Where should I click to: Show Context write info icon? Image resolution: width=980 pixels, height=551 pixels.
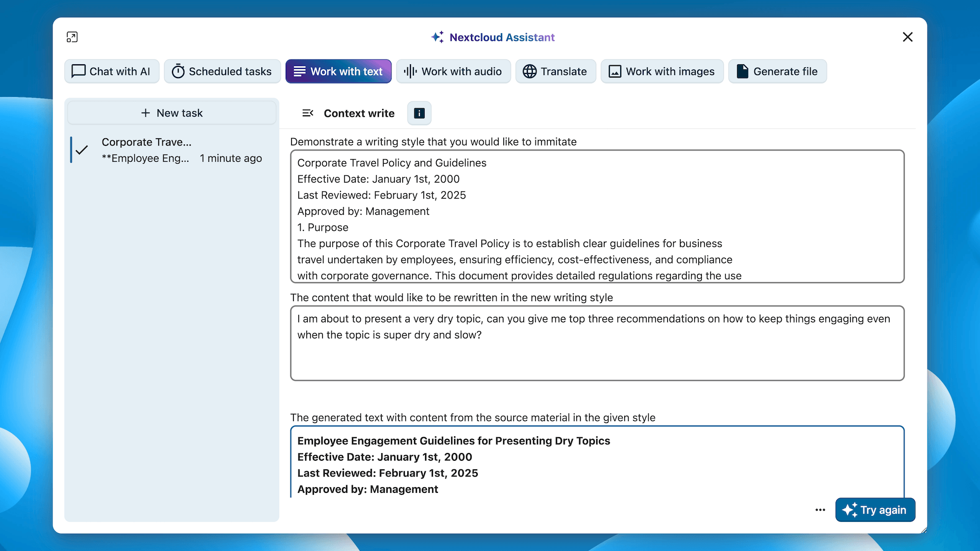point(419,113)
